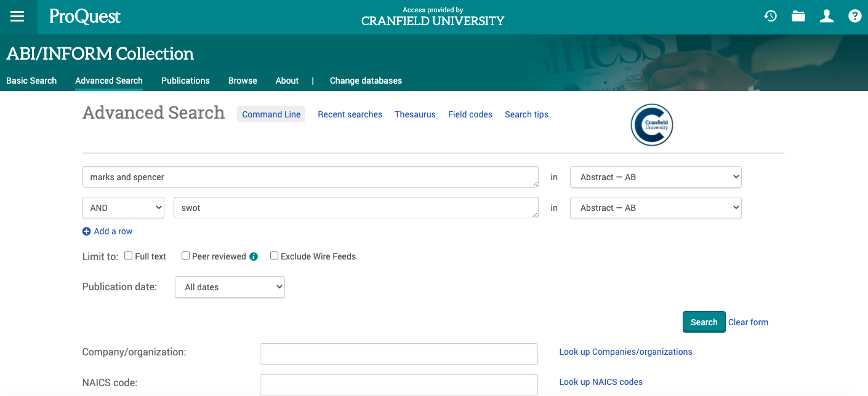Expand the AND boolean operator dropdown

[123, 208]
